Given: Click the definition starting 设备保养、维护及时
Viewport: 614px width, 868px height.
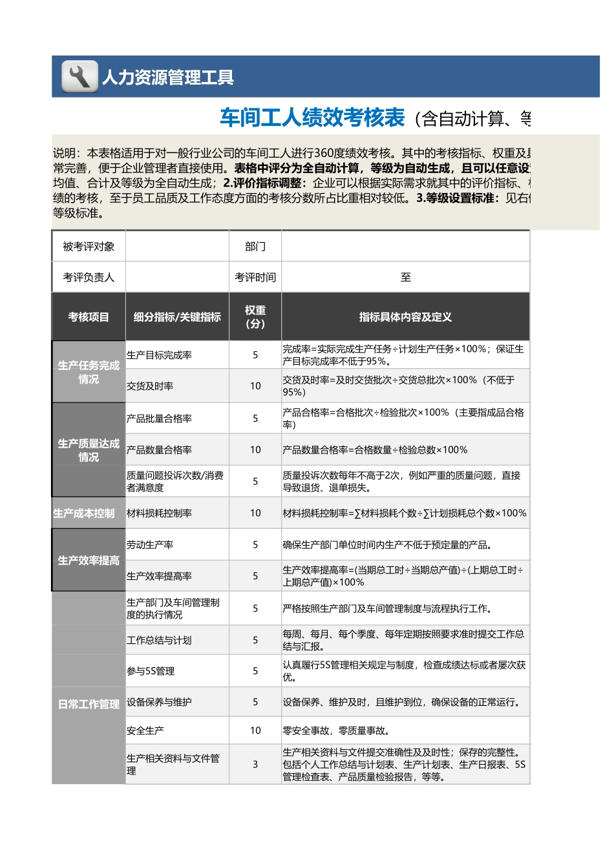Looking at the screenshot, I should pos(405,701).
